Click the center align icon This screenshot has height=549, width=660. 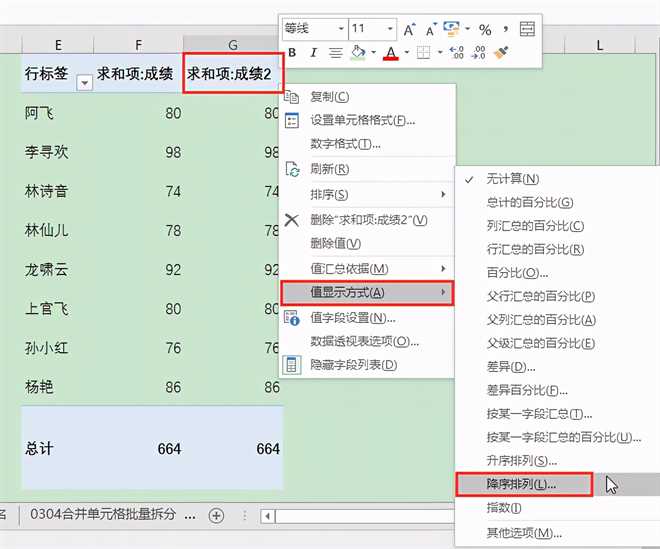tap(336, 53)
